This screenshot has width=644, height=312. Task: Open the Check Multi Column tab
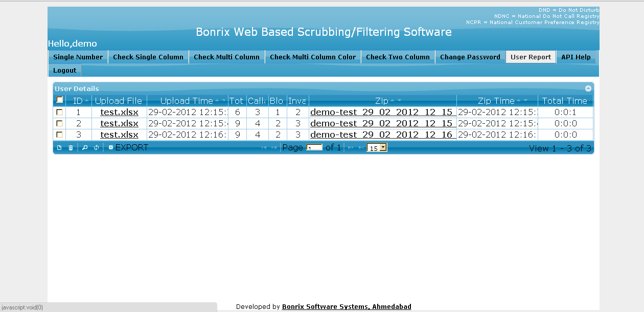(x=227, y=57)
